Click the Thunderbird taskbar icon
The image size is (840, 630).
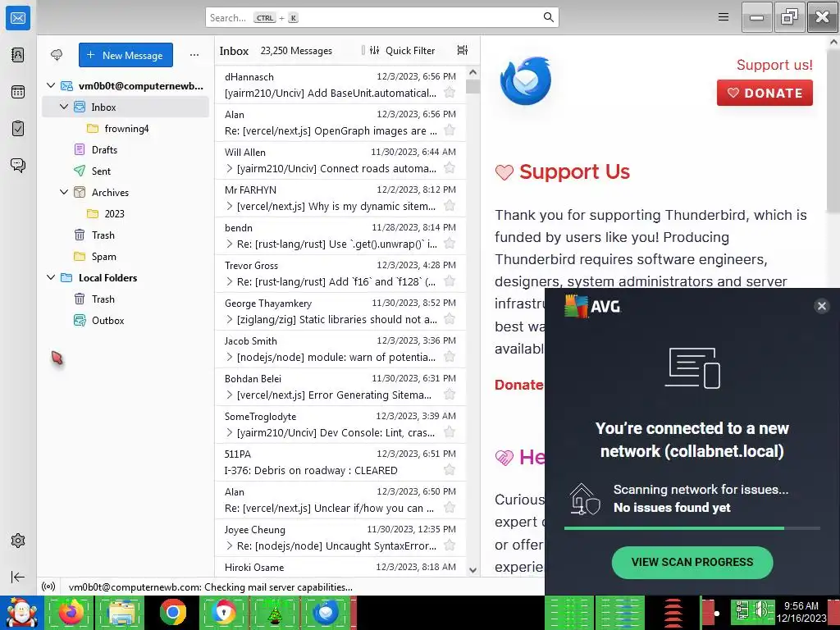(x=326, y=612)
